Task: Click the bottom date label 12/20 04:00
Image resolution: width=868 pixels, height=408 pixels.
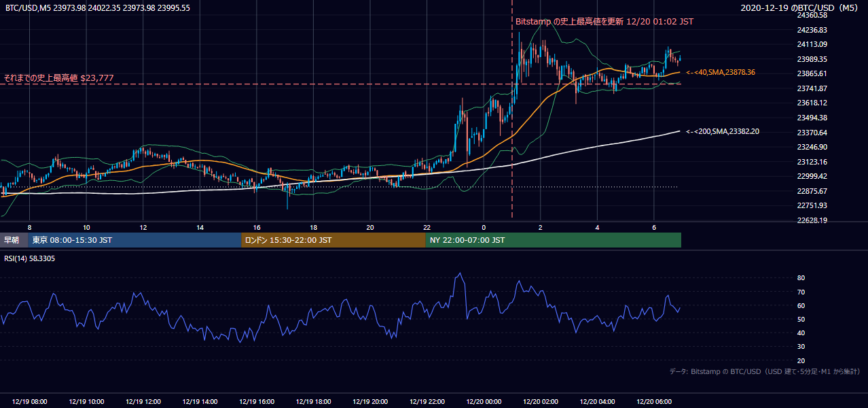Action: click(597, 402)
